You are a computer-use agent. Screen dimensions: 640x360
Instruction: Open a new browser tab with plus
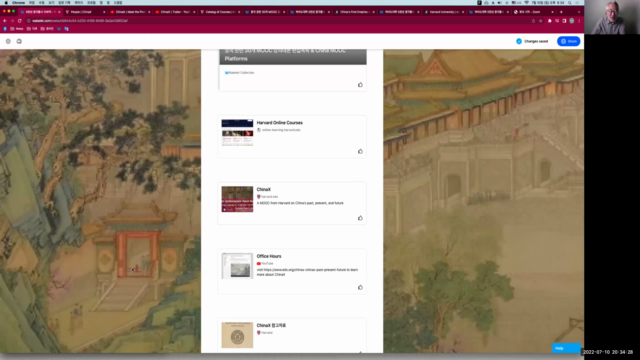coord(561,12)
